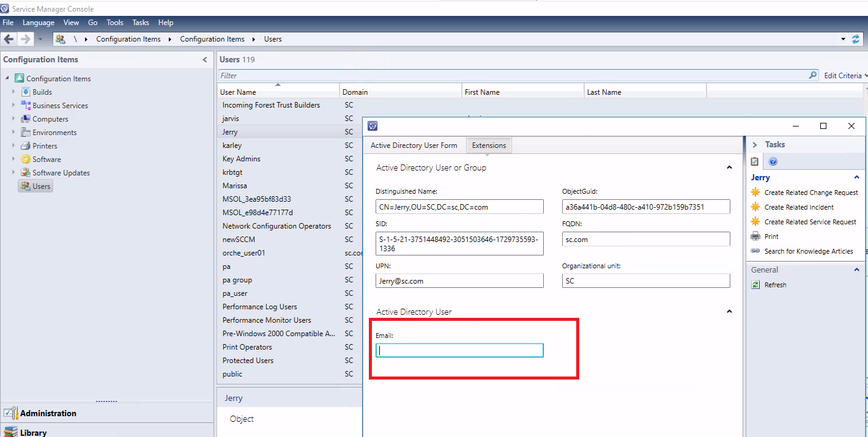This screenshot has height=437, width=868.
Task: Click Search for Knowledge Articles
Action: coord(809,251)
